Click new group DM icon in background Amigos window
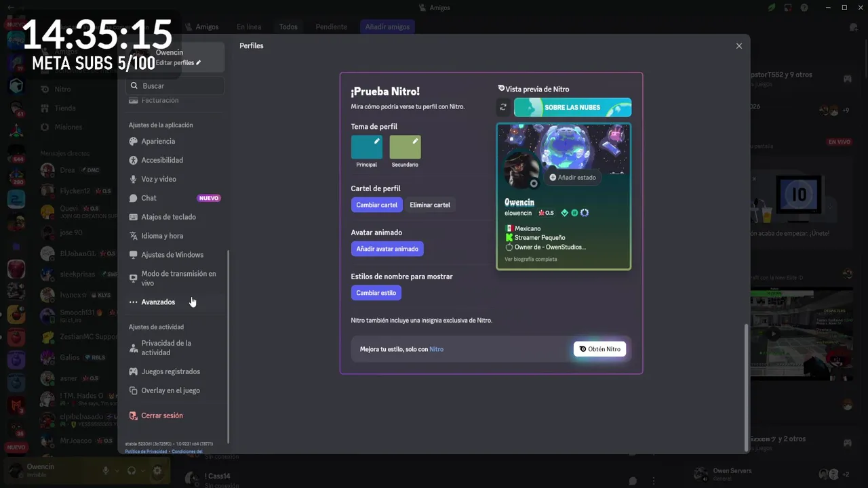The height and width of the screenshot is (488, 868). (853, 27)
